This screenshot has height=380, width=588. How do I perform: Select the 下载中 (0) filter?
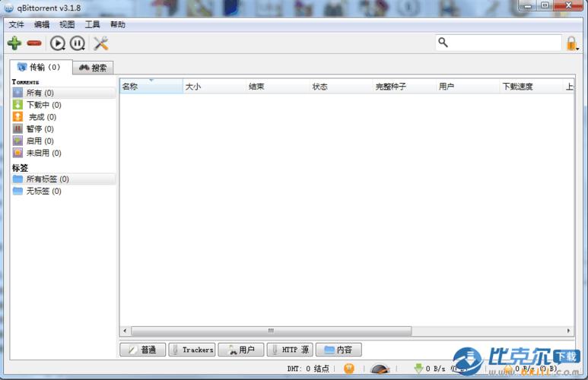[x=64, y=105]
